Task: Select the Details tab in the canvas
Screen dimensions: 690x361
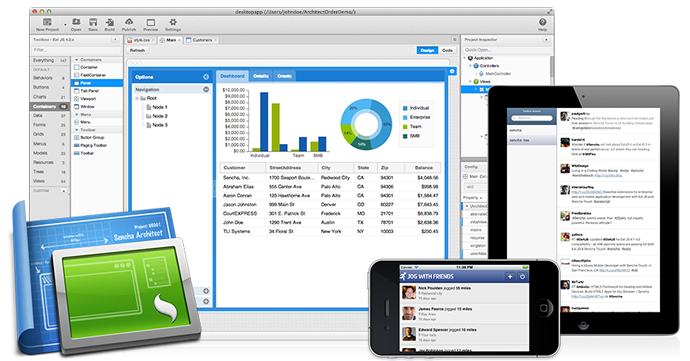Action: (x=261, y=76)
